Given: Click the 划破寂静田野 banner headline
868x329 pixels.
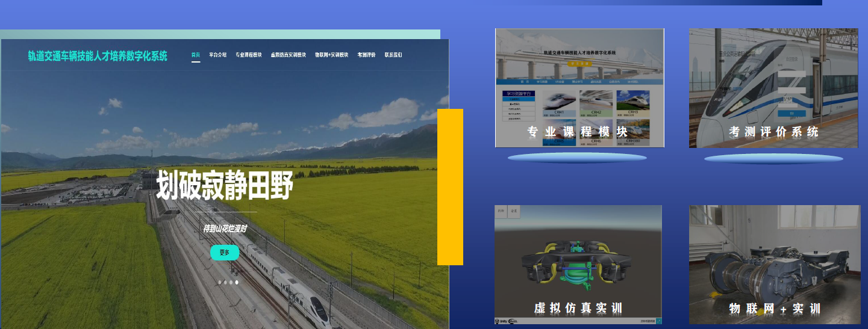Looking at the screenshot, I should pos(224,185).
